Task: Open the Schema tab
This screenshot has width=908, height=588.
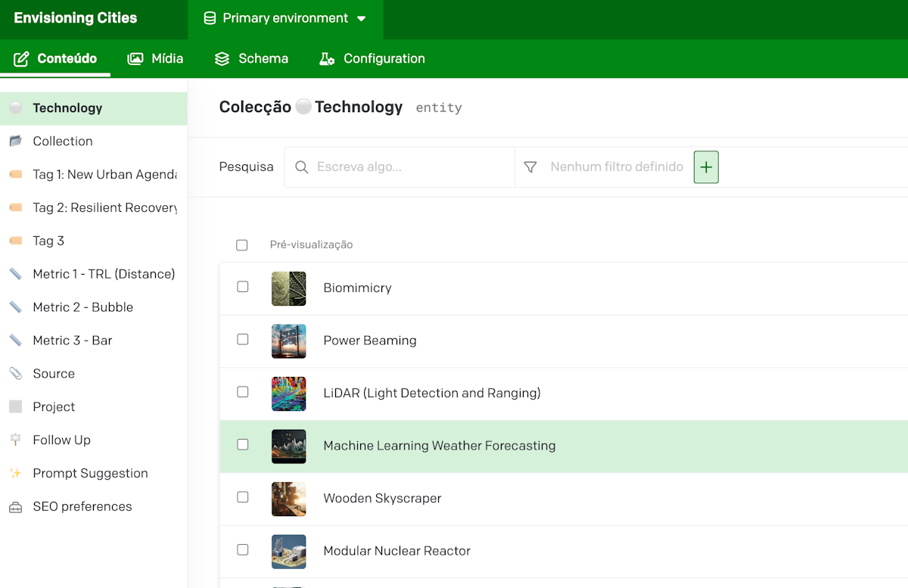Action: [251, 58]
